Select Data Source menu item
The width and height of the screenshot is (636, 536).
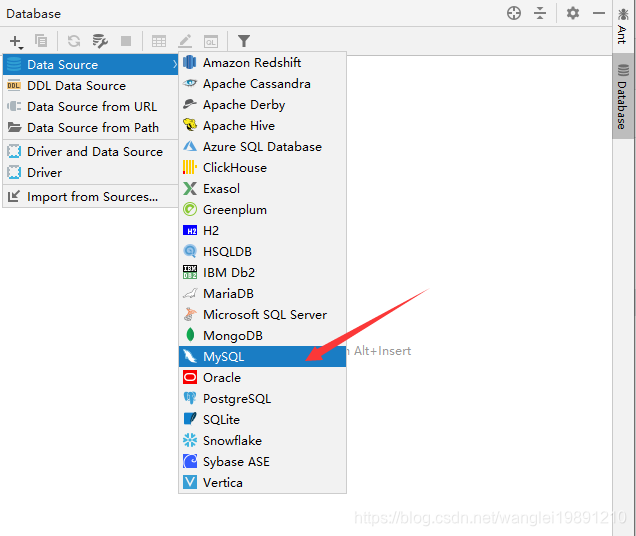pos(91,65)
